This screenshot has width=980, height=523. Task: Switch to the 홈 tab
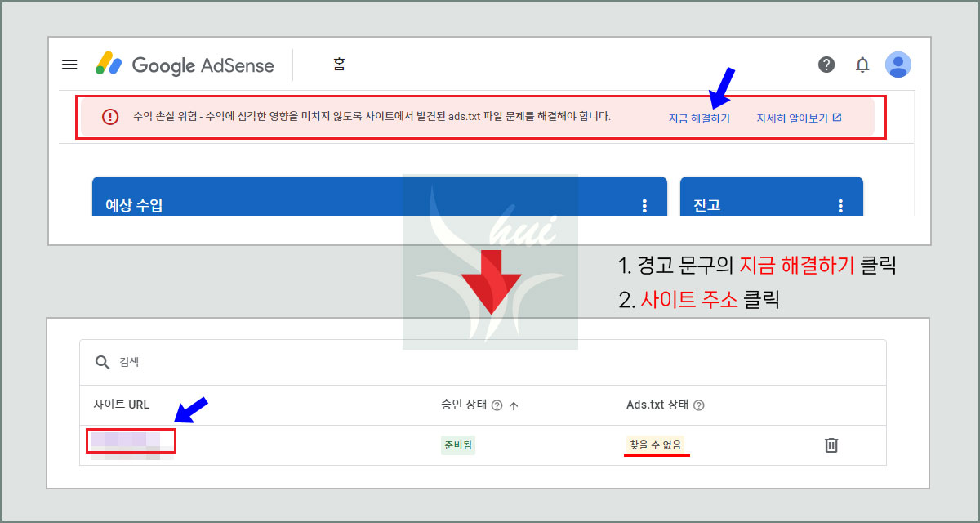click(338, 64)
